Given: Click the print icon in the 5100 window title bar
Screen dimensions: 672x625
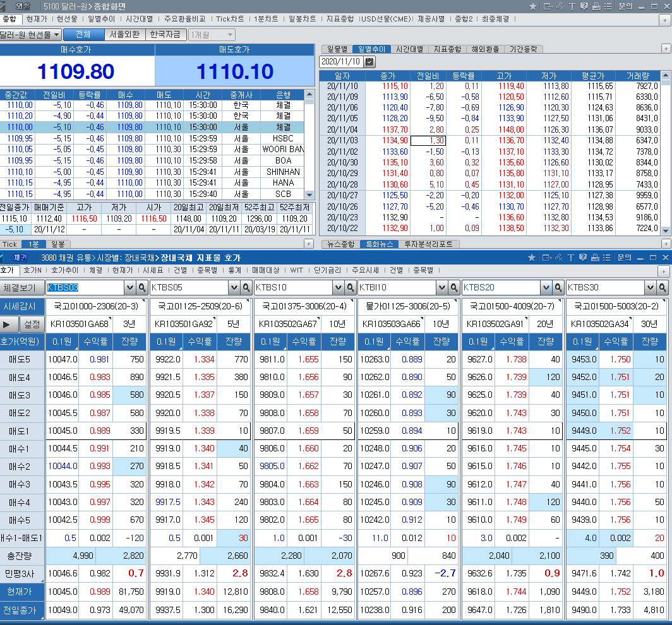Looking at the screenshot, I should [596, 6].
